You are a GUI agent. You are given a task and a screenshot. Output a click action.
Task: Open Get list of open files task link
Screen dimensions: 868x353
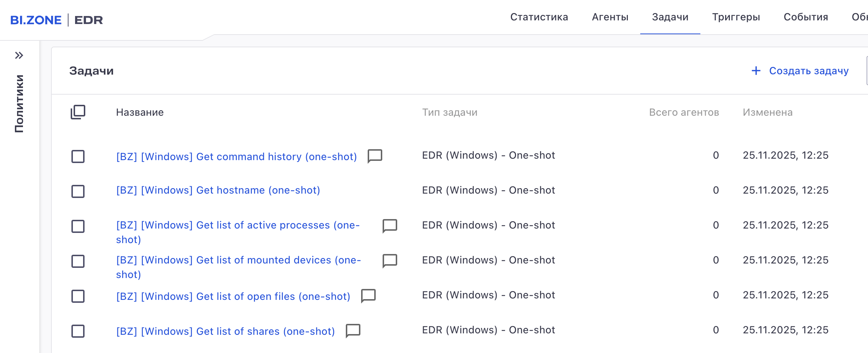233,297
